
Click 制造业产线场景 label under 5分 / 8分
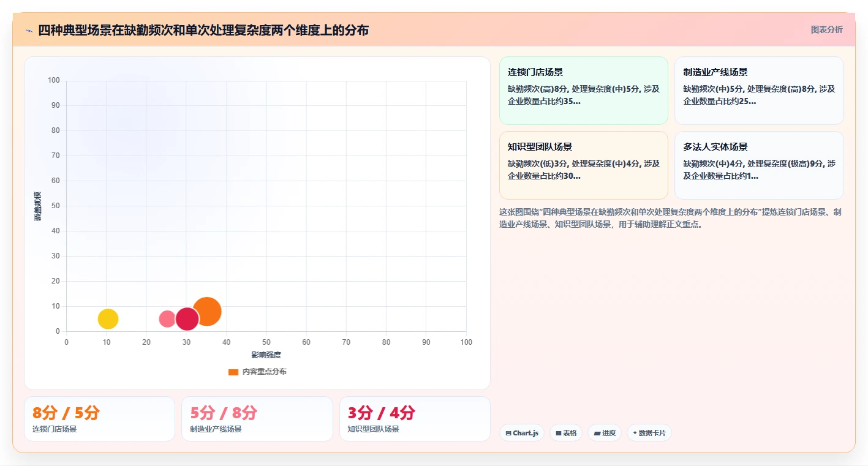coord(216,429)
